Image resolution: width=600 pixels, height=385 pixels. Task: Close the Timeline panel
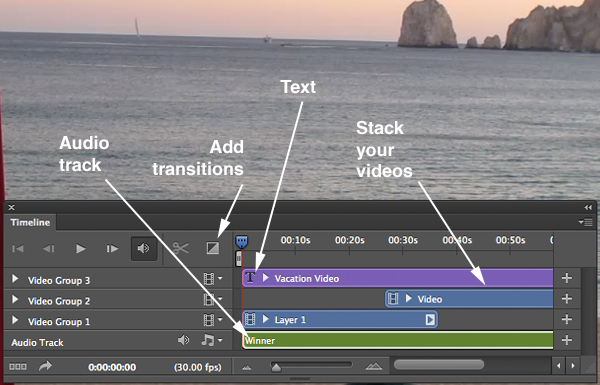pyautogui.click(x=11, y=207)
